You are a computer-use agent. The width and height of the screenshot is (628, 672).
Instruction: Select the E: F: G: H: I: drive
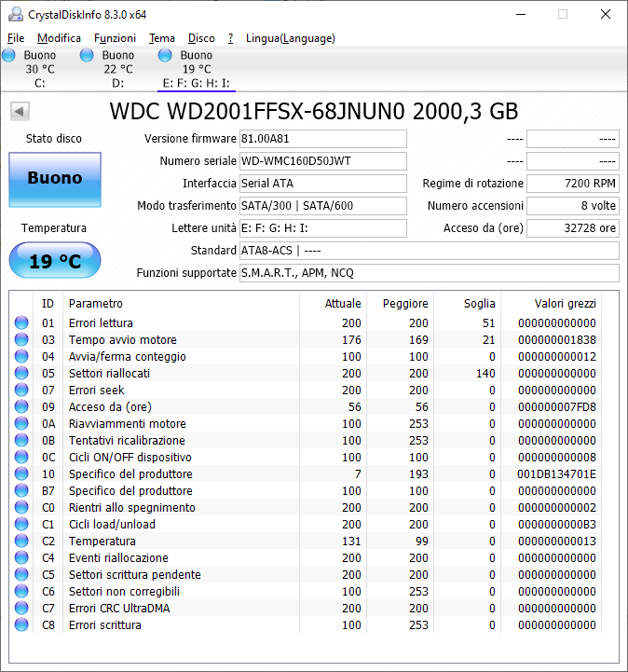pyautogui.click(x=197, y=69)
